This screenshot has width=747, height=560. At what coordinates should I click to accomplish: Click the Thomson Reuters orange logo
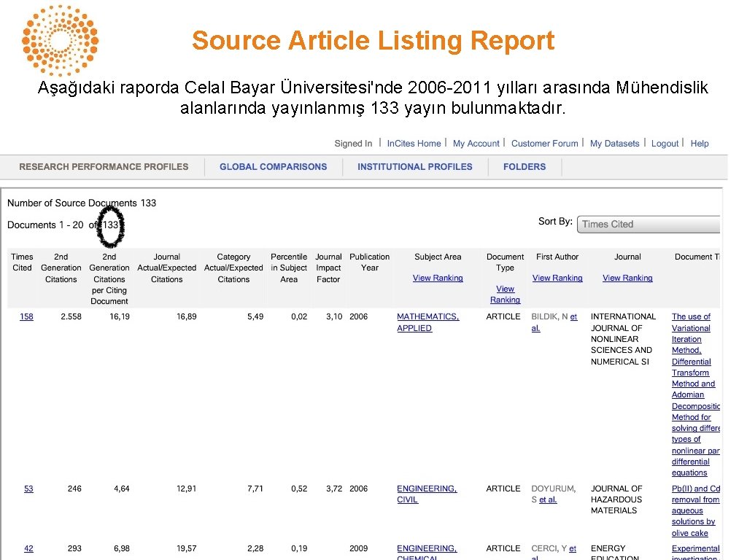tap(60, 41)
